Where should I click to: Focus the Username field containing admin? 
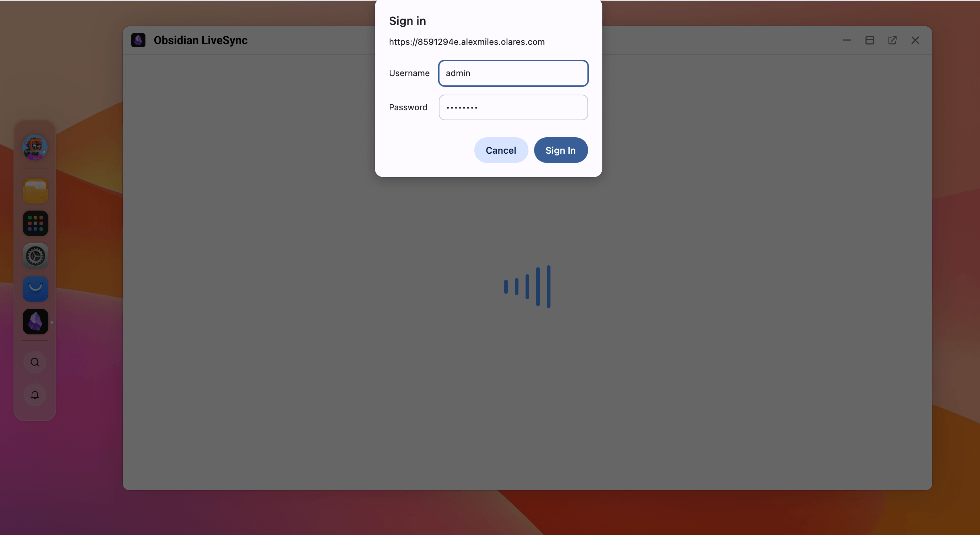tap(513, 73)
